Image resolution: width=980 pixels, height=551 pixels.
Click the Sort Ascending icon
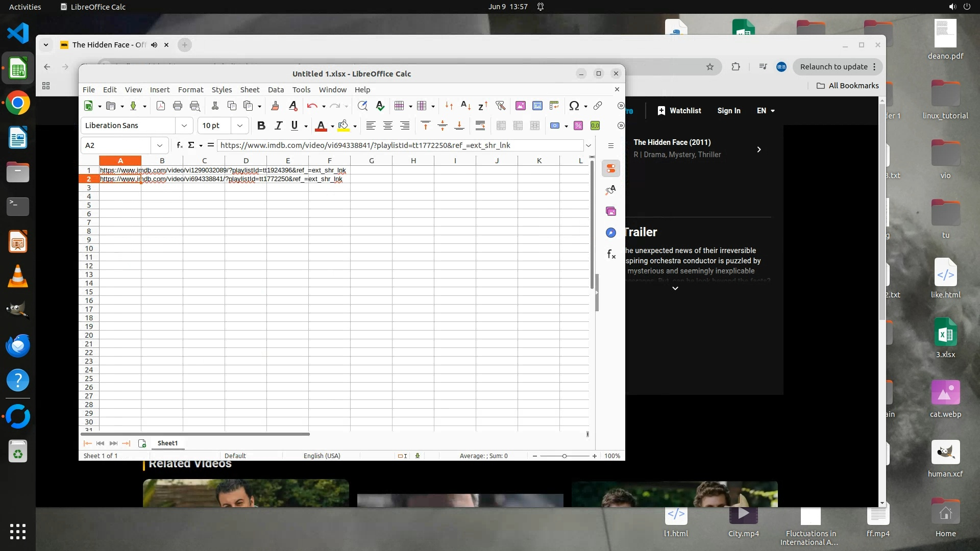[465, 106]
